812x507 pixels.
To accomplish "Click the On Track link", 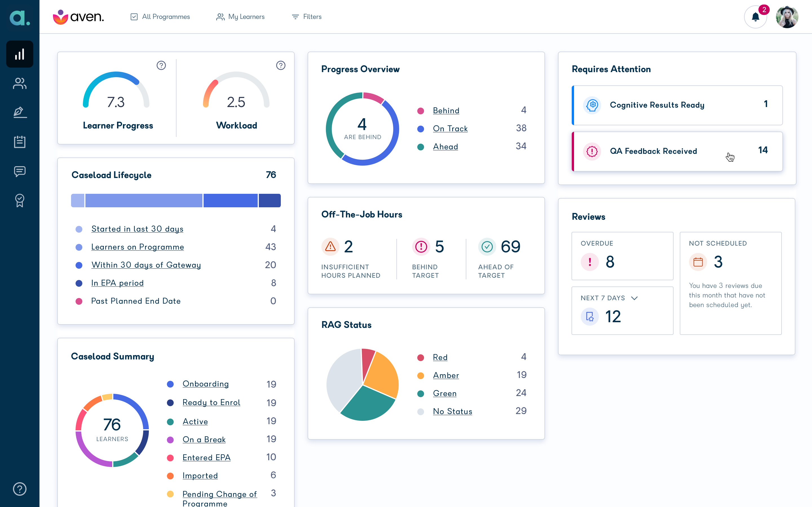I will 450,128.
